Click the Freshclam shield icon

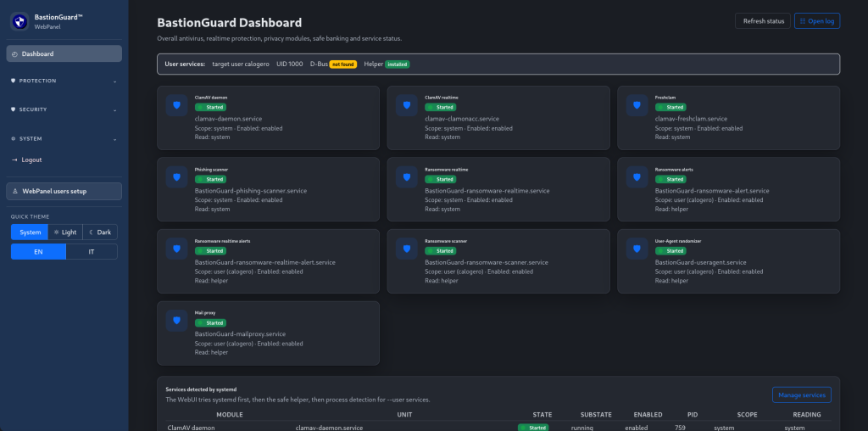click(x=637, y=105)
